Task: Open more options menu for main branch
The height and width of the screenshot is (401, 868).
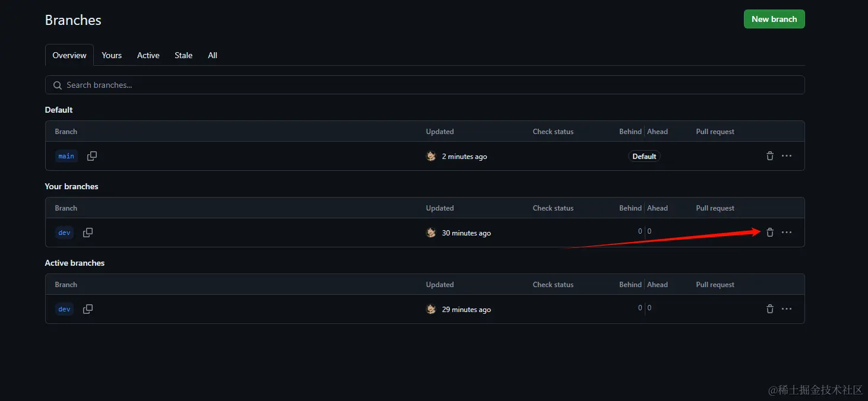Action: point(787,156)
